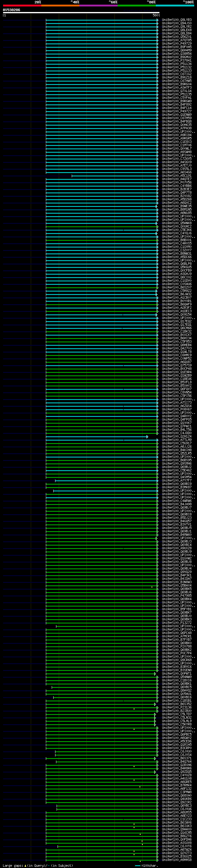Select the UniRef100_Q4P7T8 label
This screenshot has height=868, width=197.
click(x=177, y=192)
